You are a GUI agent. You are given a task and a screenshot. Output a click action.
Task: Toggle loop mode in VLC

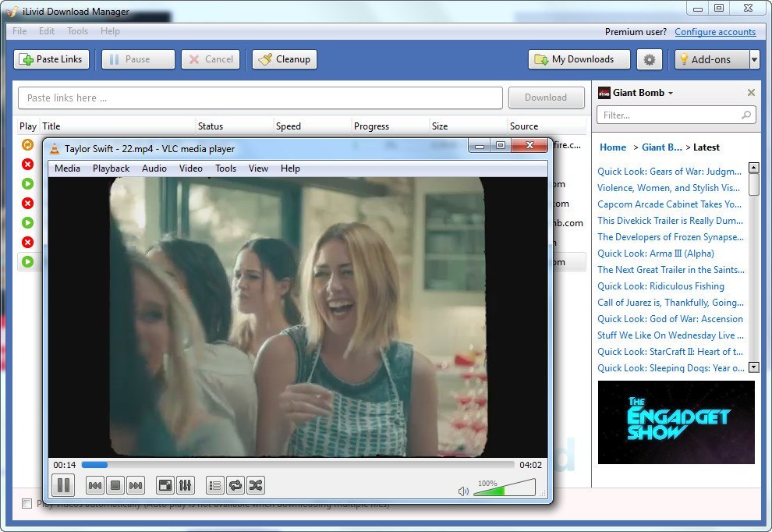(235, 485)
